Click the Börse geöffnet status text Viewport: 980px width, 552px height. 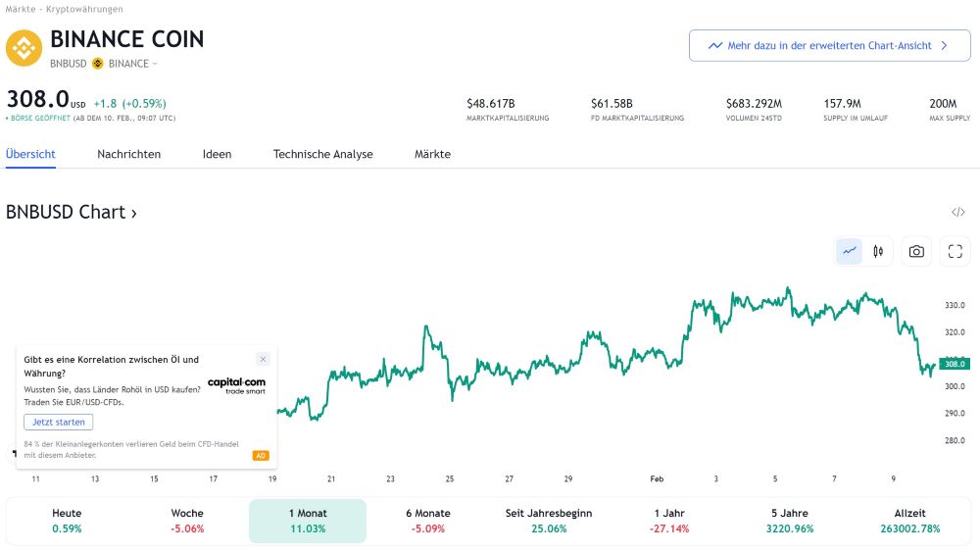[40, 119]
